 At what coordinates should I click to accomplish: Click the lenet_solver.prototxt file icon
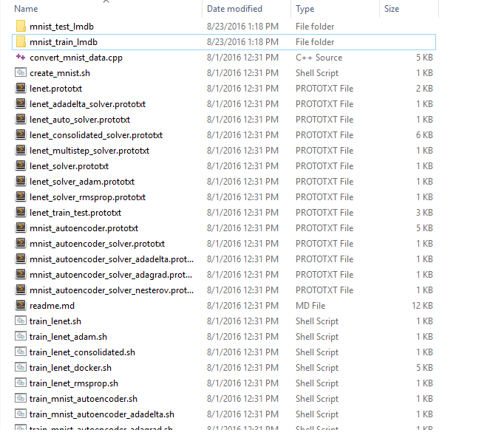click(21, 165)
